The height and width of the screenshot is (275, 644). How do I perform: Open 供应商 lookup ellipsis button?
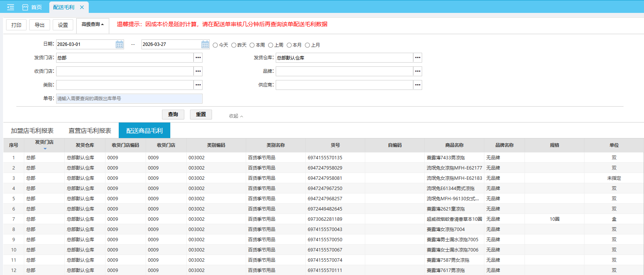(x=418, y=85)
